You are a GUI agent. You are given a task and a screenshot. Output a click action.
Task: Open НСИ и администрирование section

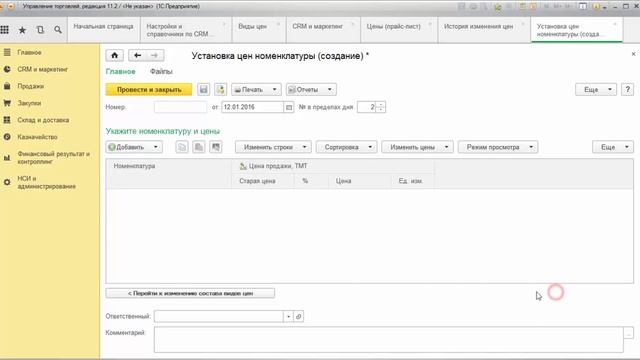pos(46,182)
